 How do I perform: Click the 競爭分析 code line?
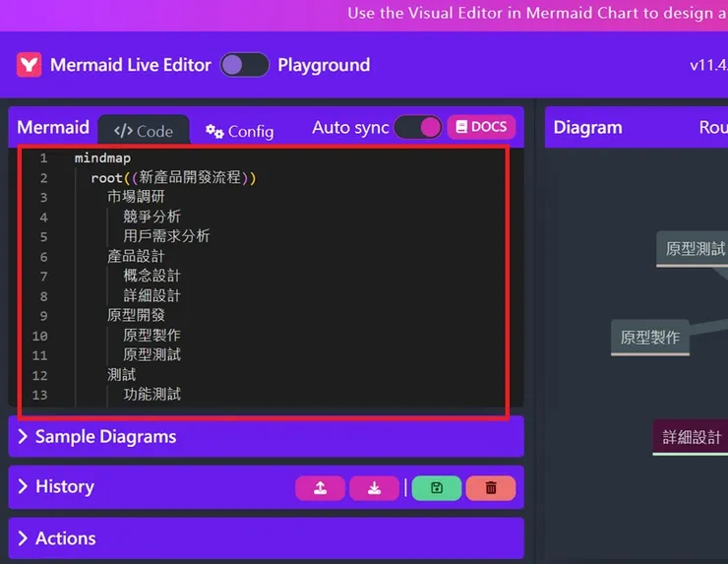click(x=152, y=217)
